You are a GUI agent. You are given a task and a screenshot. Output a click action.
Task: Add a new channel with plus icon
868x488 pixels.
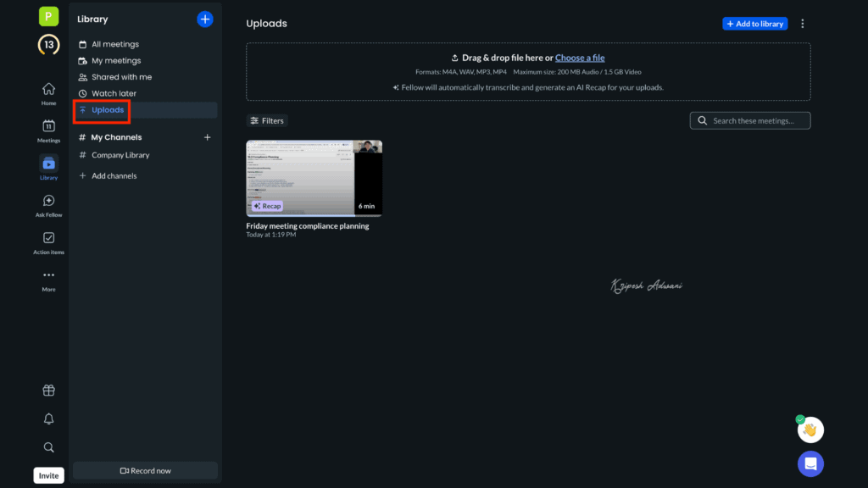point(207,137)
